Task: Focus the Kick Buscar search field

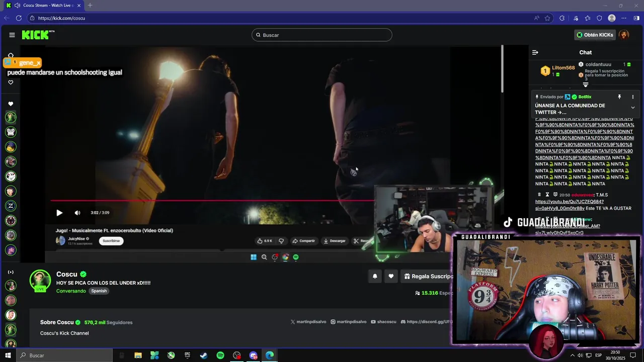Action: point(322,35)
